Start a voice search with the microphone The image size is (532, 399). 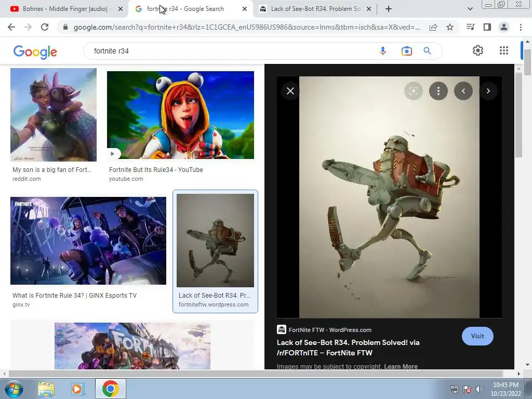click(383, 51)
